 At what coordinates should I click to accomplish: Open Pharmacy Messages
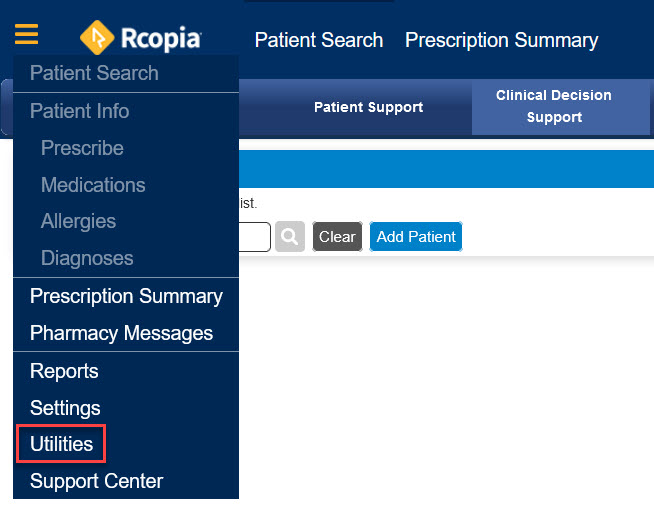pyautogui.click(x=121, y=333)
